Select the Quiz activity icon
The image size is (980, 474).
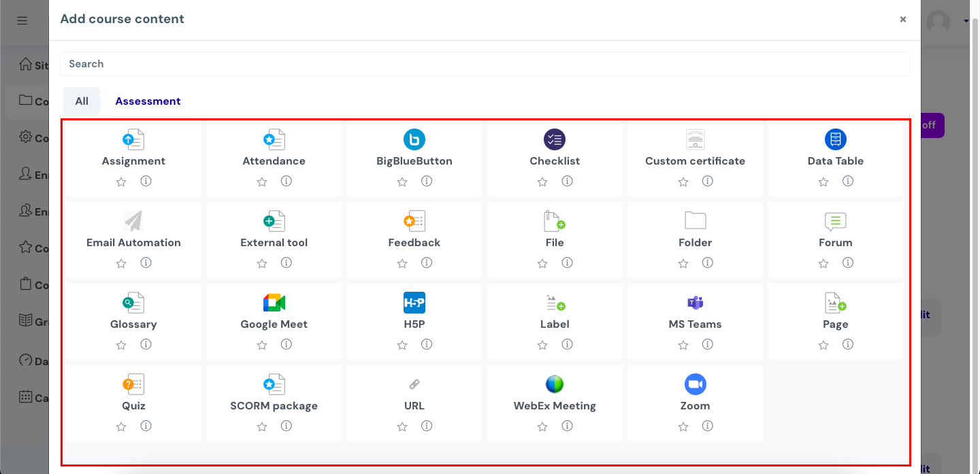pos(133,384)
